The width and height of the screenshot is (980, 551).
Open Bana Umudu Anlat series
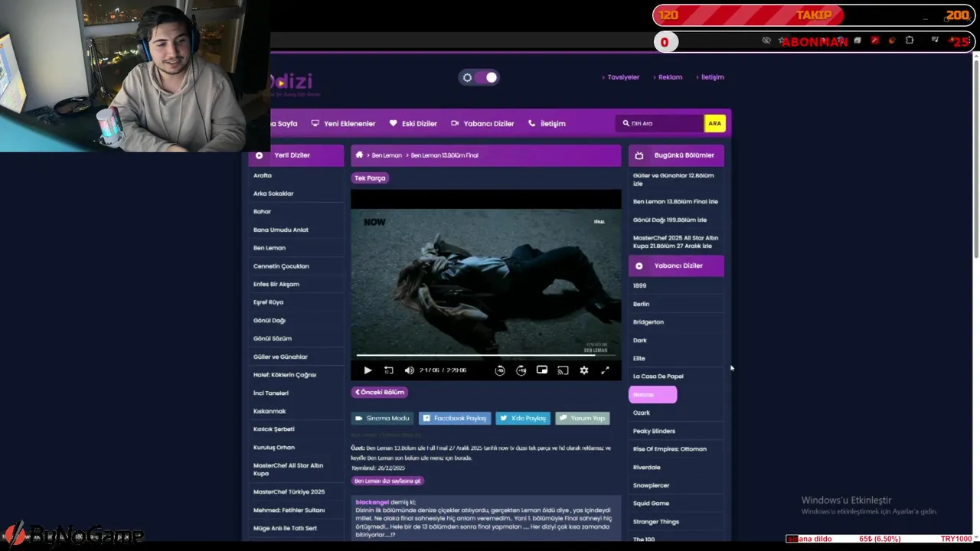coord(281,230)
